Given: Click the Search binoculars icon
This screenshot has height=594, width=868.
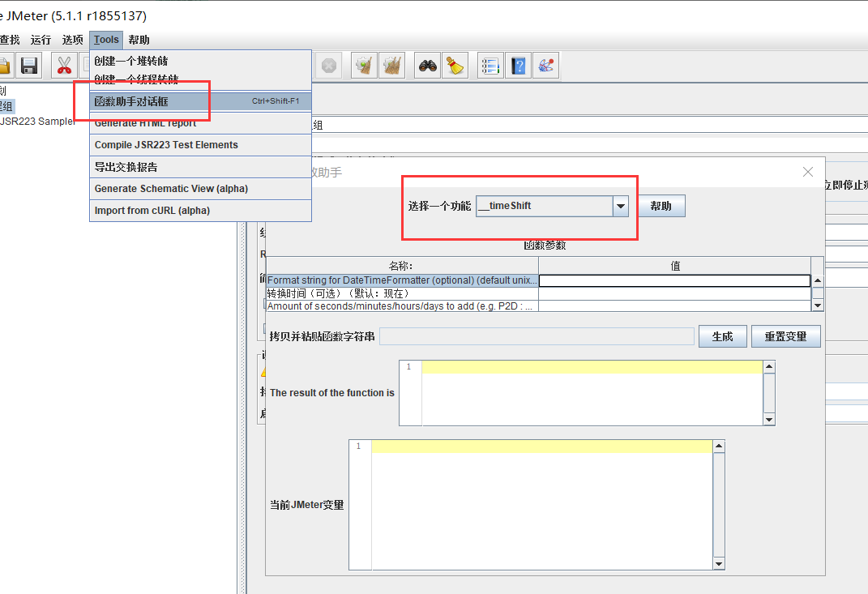Looking at the screenshot, I should (427, 66).
